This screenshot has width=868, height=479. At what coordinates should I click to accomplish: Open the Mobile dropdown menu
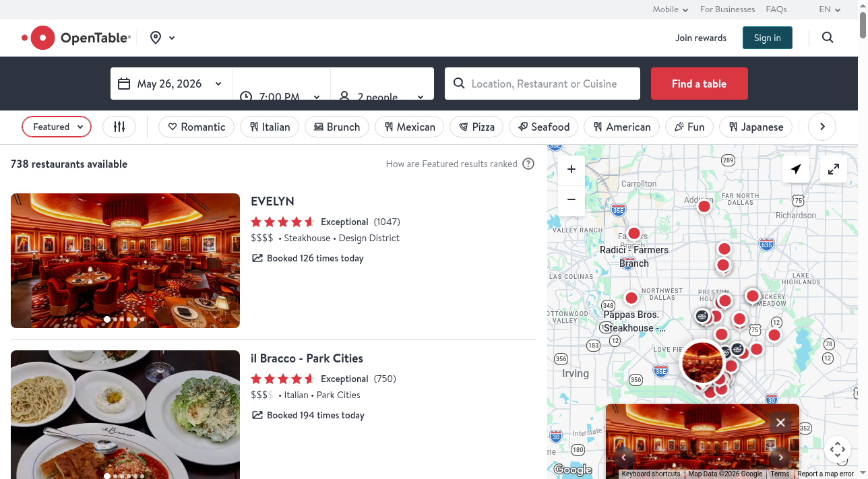click(x=670, y=9)
